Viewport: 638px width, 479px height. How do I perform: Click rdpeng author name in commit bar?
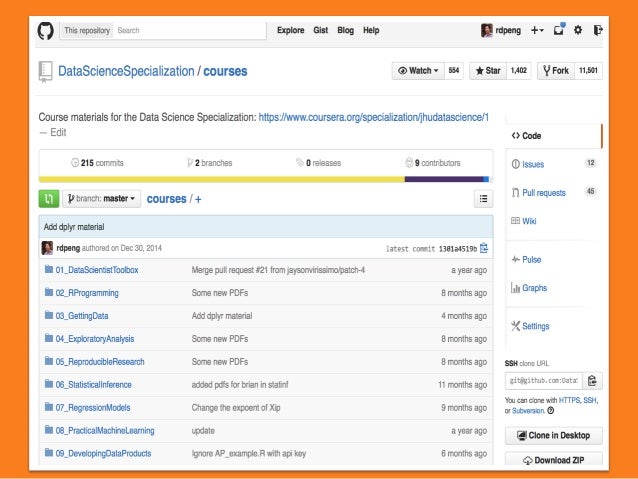(68, 248)
